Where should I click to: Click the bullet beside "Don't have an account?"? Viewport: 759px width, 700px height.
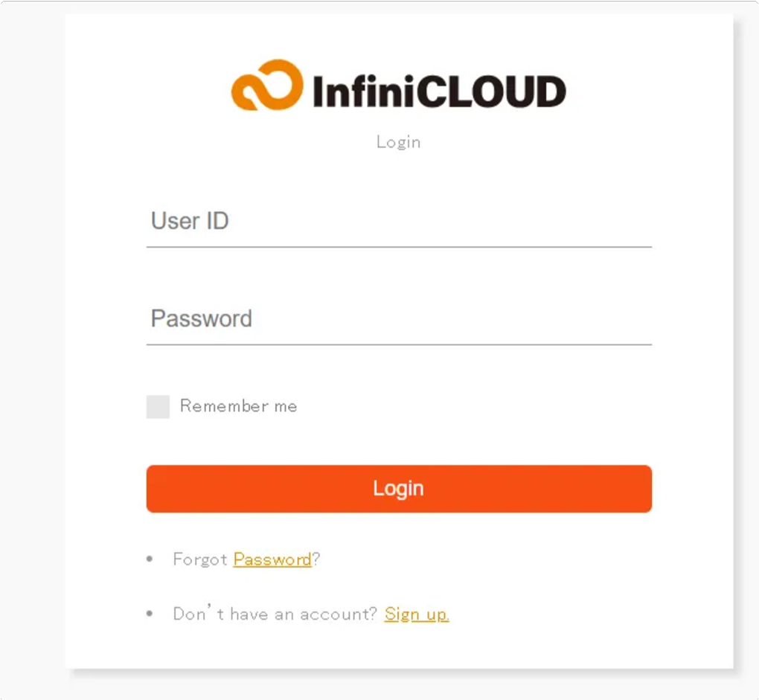click(150, 614)
